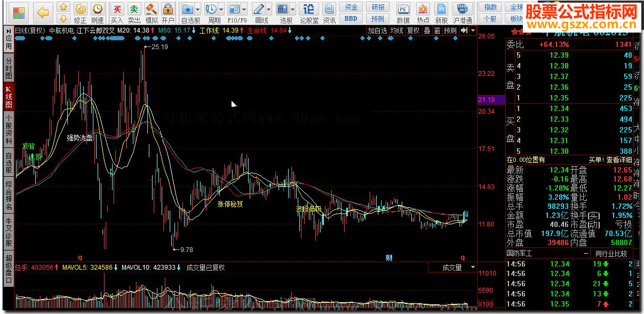The image size is (644, 314).
Task: Click the 查看详细 link
Action: (619, 160)
